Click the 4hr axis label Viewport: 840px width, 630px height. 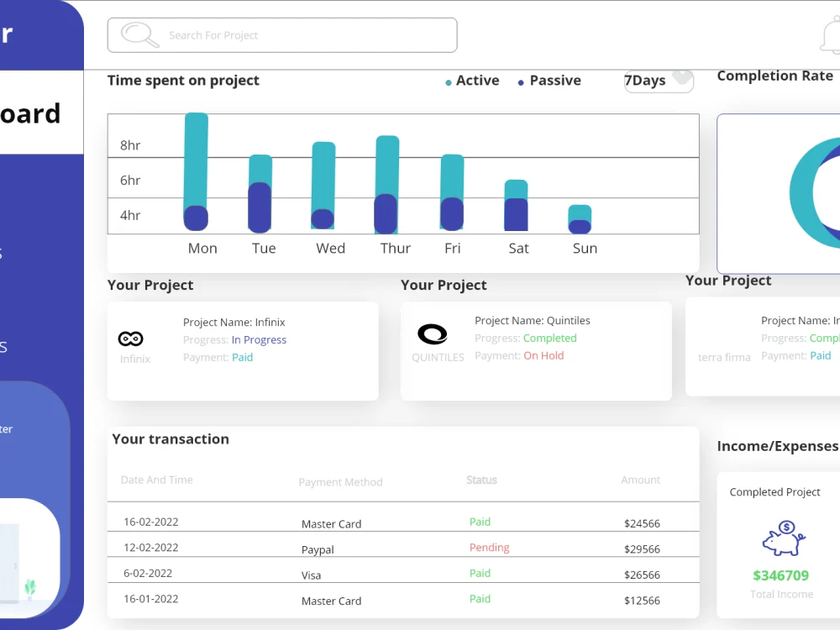[x=130, y=215]
